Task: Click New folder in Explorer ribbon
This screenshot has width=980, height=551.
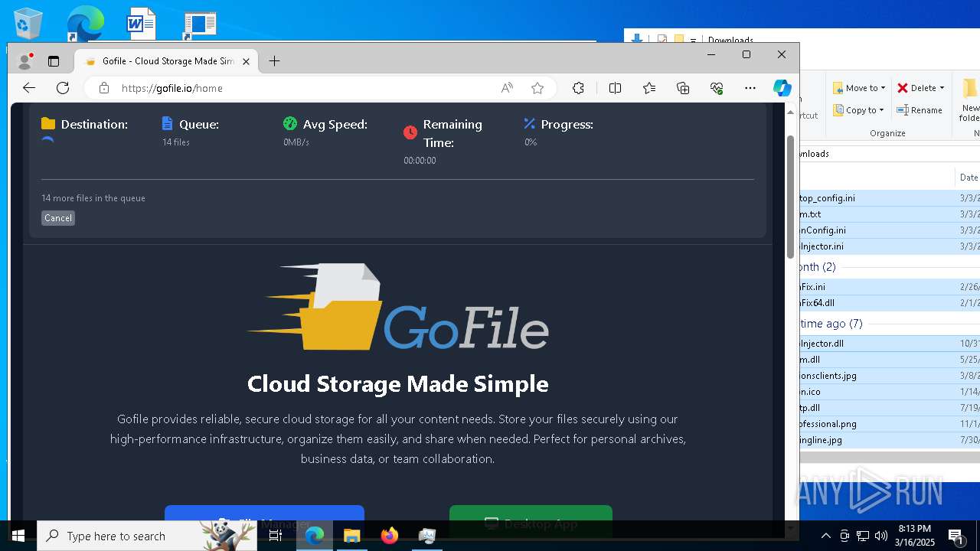Action: click(970, 99)
